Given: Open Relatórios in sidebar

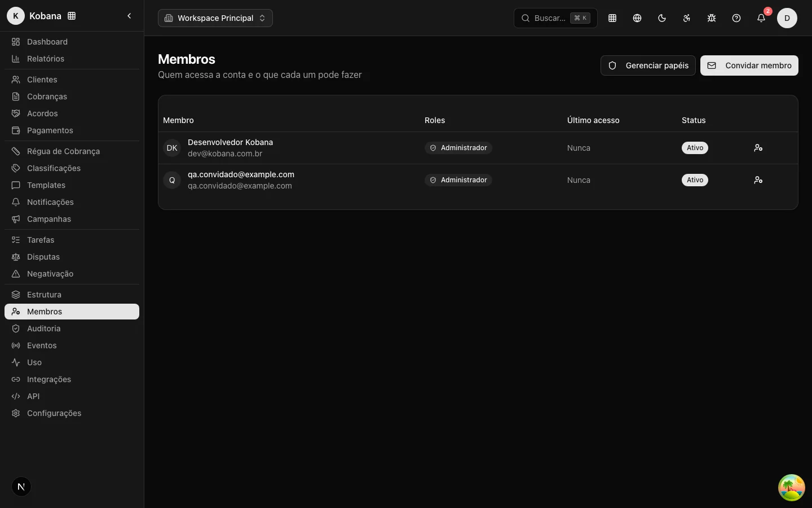Looking at the screenshot, I should [x=72, y=59].
